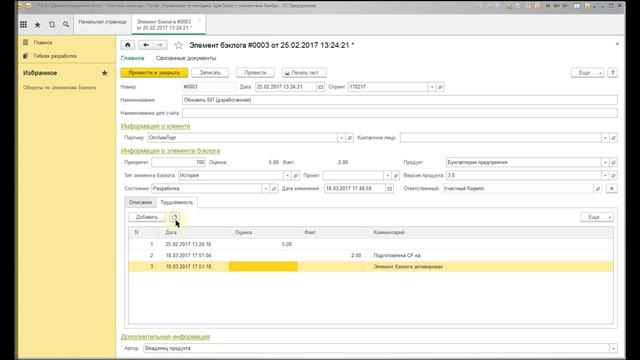This screenshot has height=360, width=640.
Task: Open Состояние linked record icon
Action: [x=274, y=189]
